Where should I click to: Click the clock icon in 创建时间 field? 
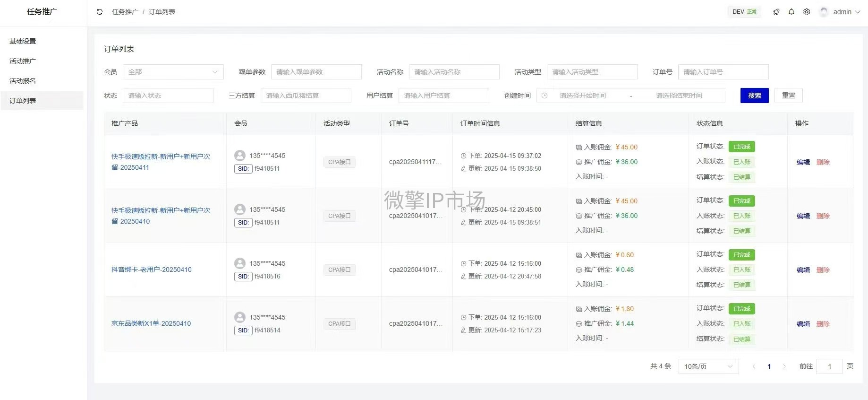click(x=545, y=96)
